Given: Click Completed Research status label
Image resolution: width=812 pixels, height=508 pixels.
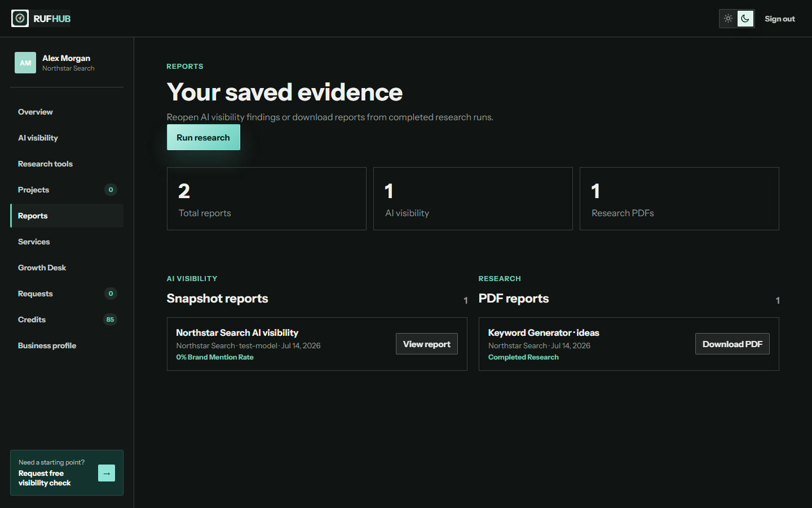Looking at the screenshot, I should point(523,357).
